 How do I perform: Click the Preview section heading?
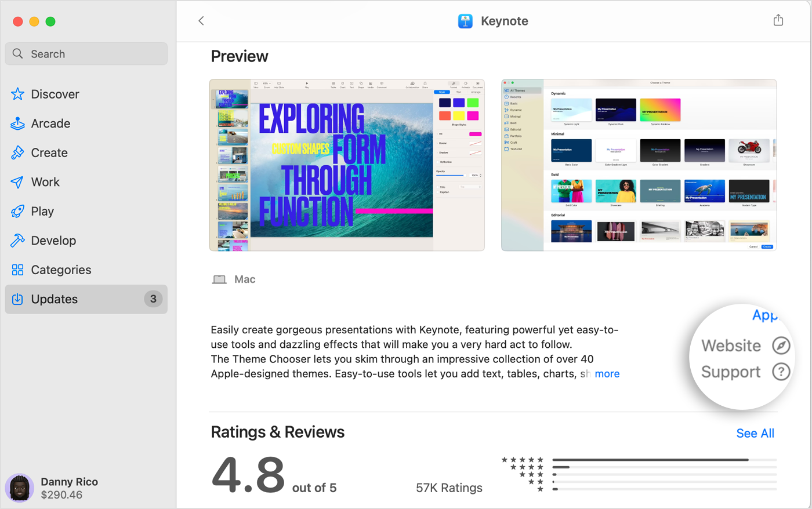(x=240, y=56)
